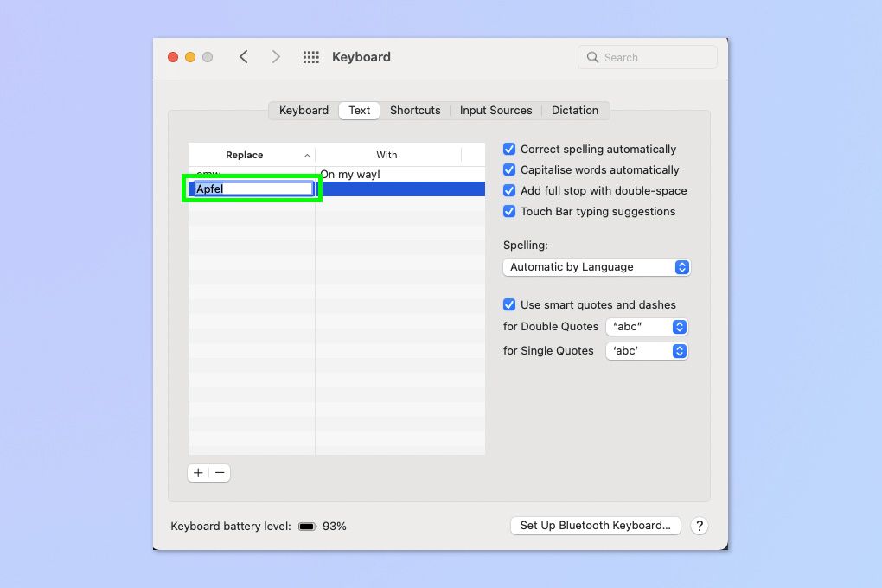Screen dimensions: 882x588
Task: Disable Correct spelling automatically
Action: point(509,149)
